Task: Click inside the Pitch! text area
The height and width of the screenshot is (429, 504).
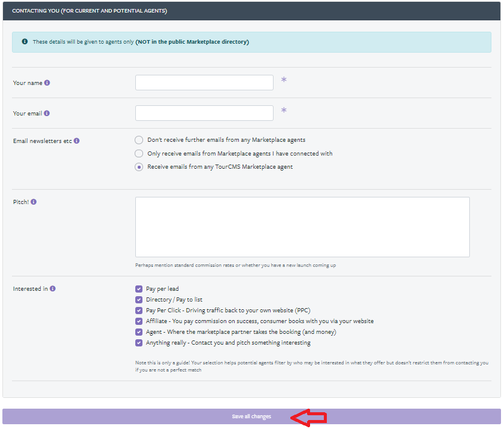Action: [302, 227]
